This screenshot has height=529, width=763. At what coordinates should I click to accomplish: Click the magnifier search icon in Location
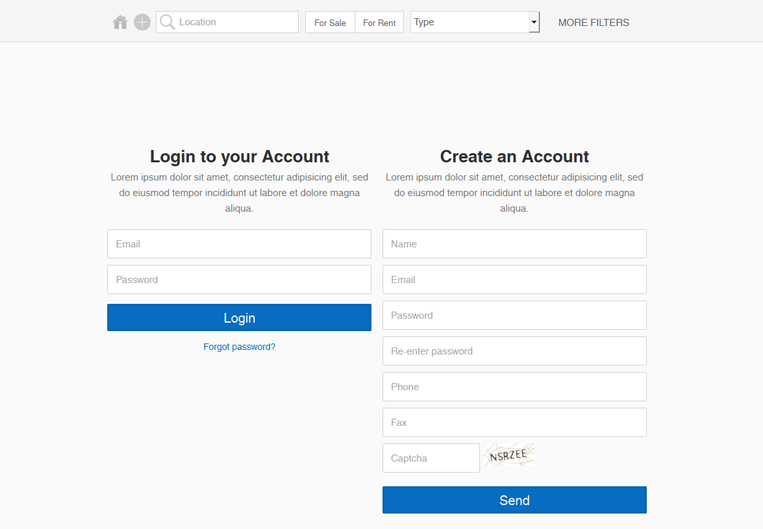point(167,22)
